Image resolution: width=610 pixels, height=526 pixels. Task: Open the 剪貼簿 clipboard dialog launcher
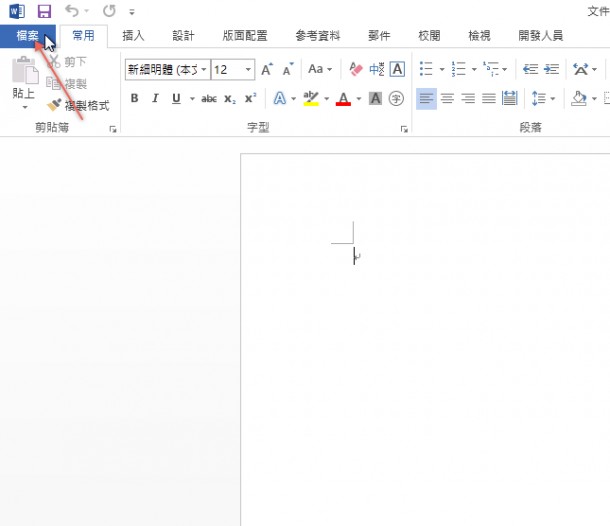[113, 129]
